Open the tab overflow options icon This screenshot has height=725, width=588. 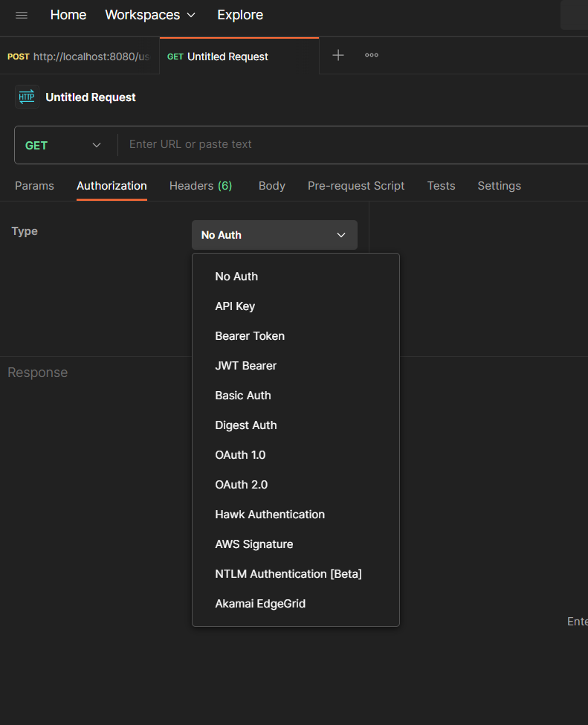(372, 55)
